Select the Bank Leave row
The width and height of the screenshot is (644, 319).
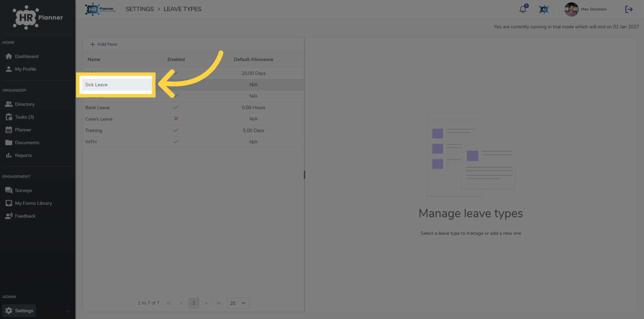(194, 108)
